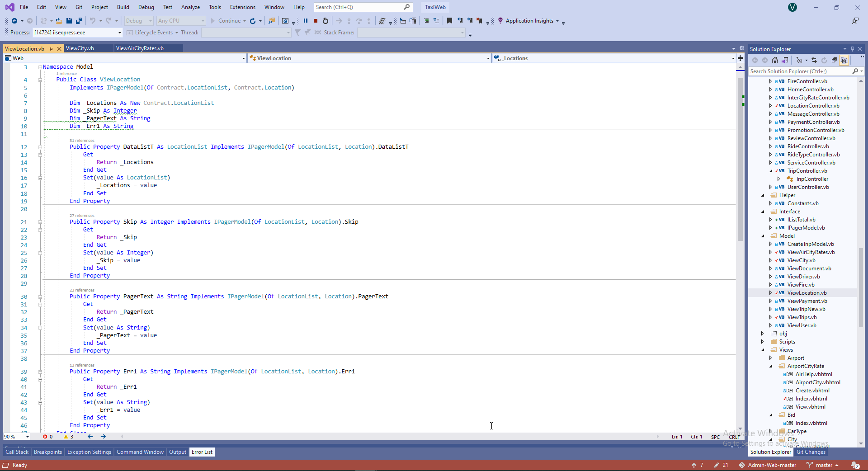Click the Solution Explorer search magnifier
The width and height of the screenshot is (868, 471).
(855, 71)
